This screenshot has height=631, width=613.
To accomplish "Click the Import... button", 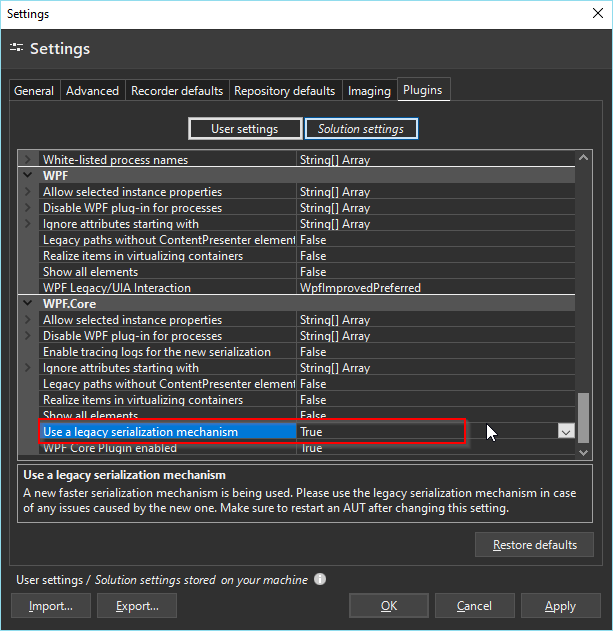I will 51,606.
